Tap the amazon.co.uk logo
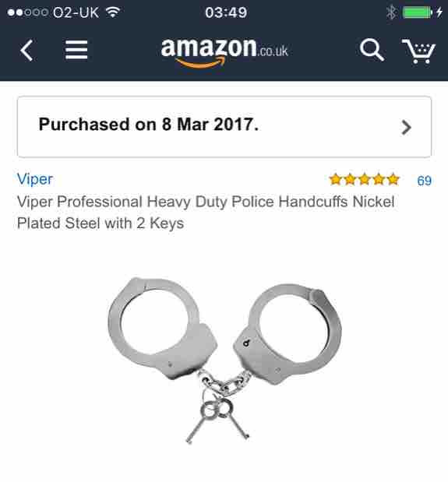This screenshot has height=482, width=448. (x=224, y=51)
